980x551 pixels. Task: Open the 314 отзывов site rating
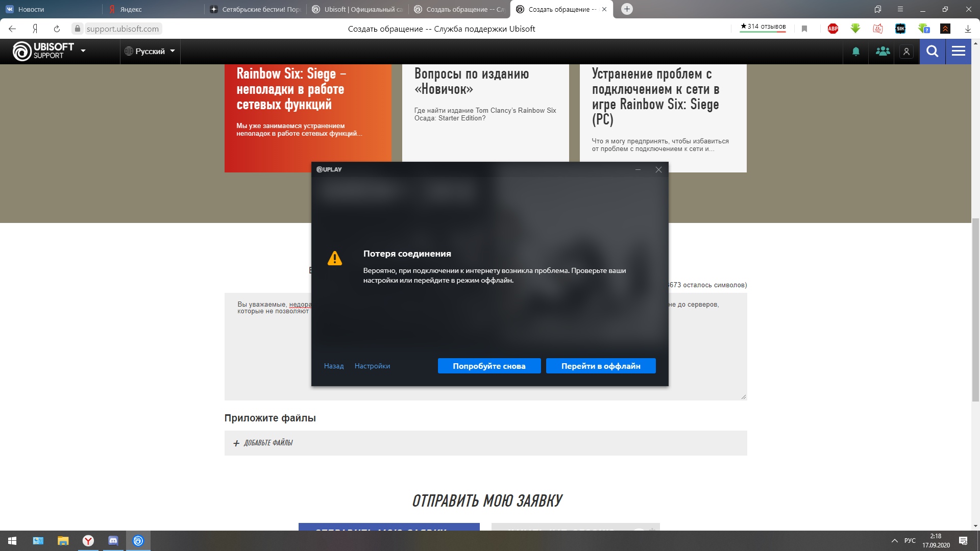tap(763, 27)
